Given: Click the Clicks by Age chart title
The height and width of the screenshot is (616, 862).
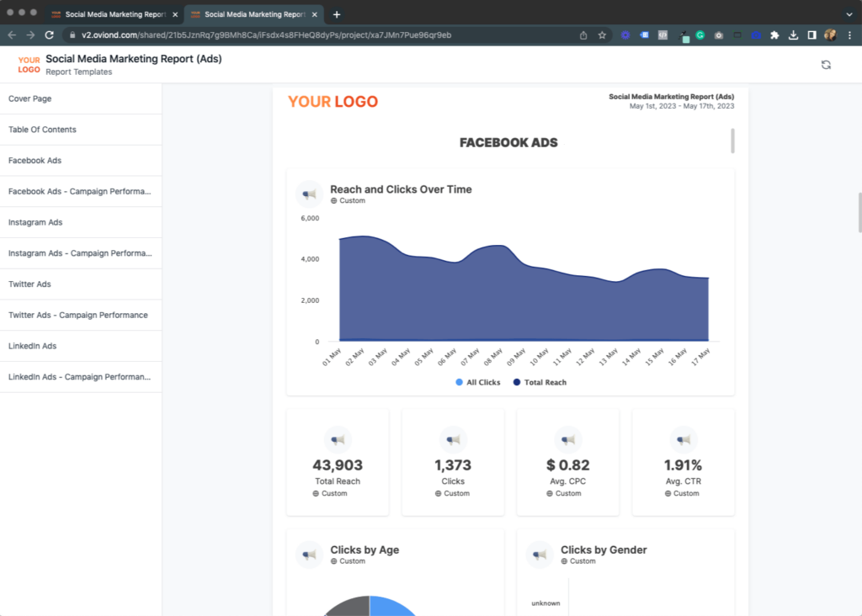Looking at the screenshot, I should (364, 550).
